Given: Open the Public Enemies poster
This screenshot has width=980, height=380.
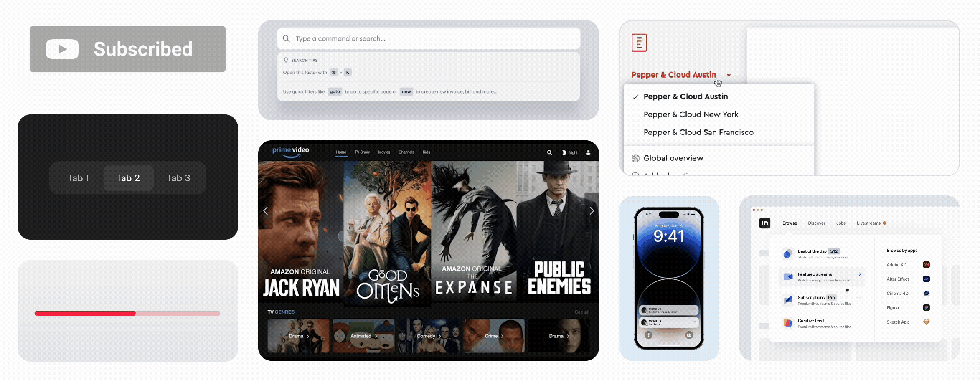Looking at the screenshot, I should [558, 232].
